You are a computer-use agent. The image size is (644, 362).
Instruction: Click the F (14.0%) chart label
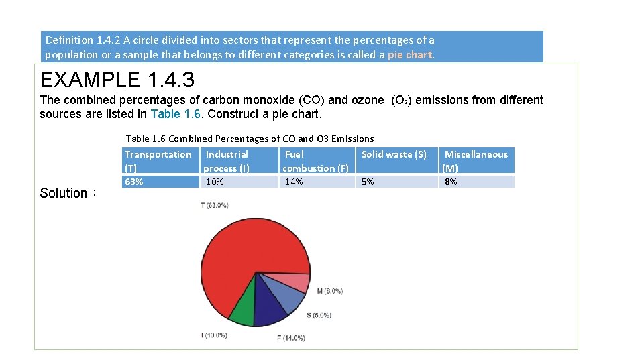click(x=290, y=338)
